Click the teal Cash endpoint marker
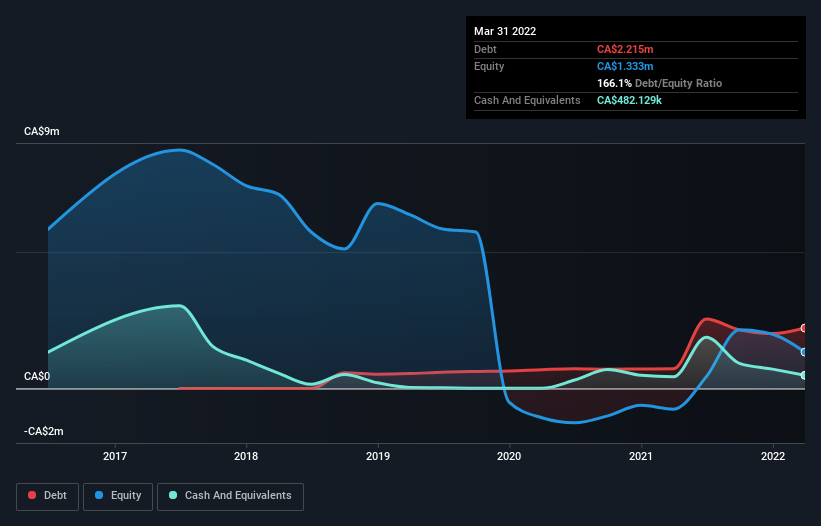The width and height of the screenshot is (821, 526). 804,375
